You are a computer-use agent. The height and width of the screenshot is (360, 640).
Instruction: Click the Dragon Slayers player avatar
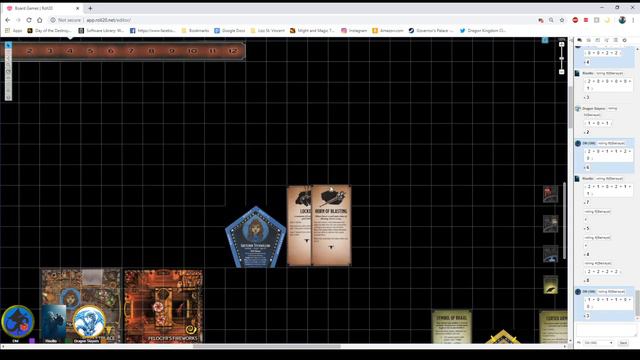[x=89, y=322]
